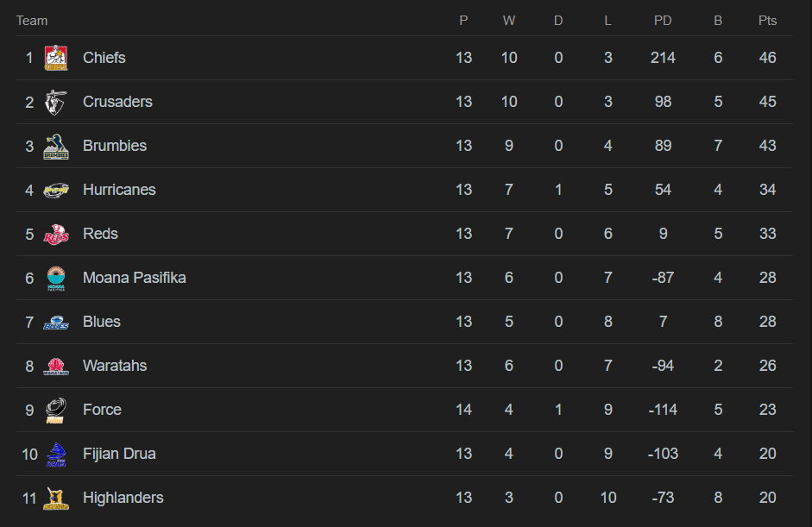Image resolution: width=812 pixels, height=527 pixels.
Task: Click the W column header
Action: click(509, 21)
